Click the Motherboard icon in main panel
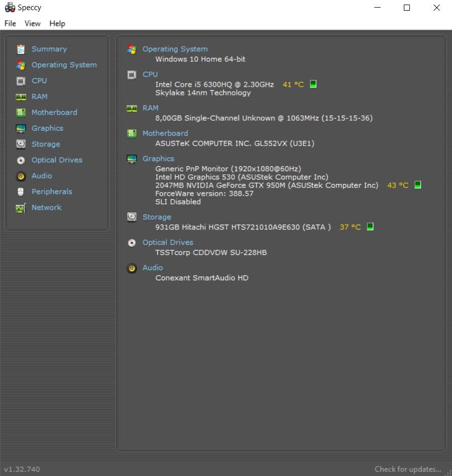The width and height of the screenshot is (452, 476). 131,133
